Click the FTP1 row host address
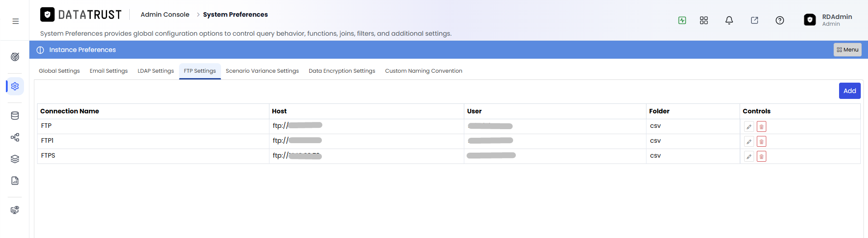 point(297,140)
